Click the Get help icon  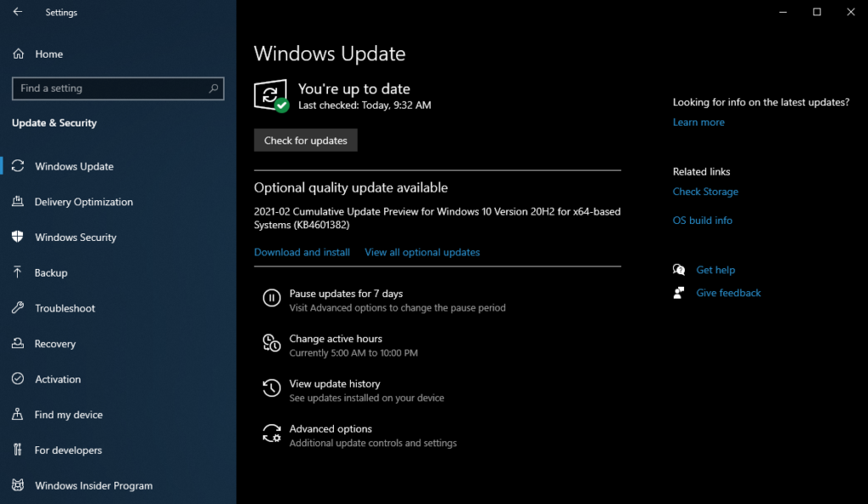(679, 269)
